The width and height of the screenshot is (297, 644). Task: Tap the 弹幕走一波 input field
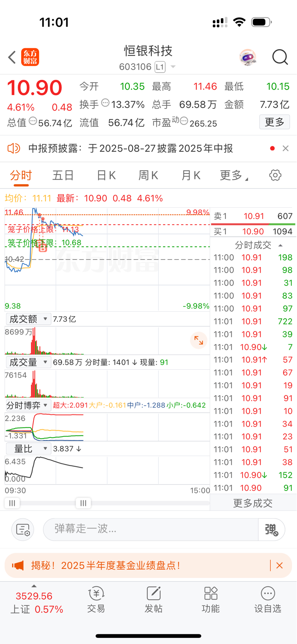(x=151, y=530)
